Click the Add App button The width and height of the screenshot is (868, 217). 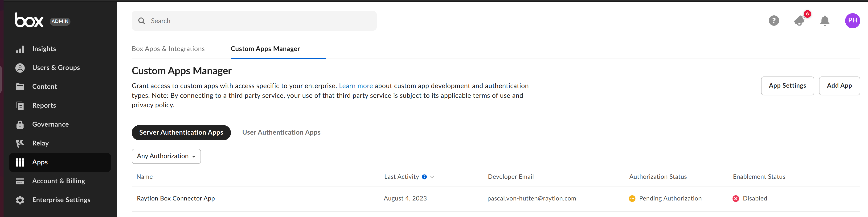pyautogui.click(x=839, y=86)
